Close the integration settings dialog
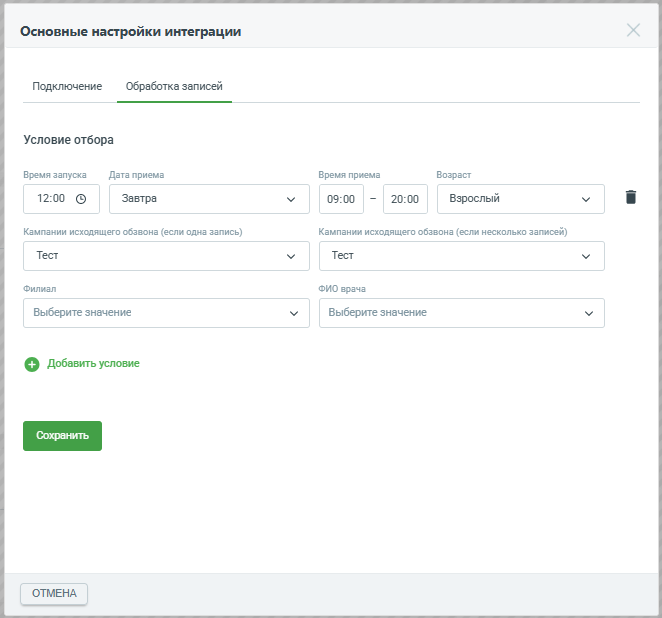The width and height of the screenshot is (662, 618). coord(633,30)
